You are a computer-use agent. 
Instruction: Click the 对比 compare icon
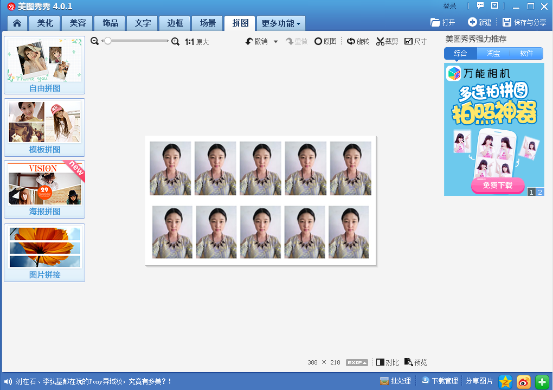[387, 362]
